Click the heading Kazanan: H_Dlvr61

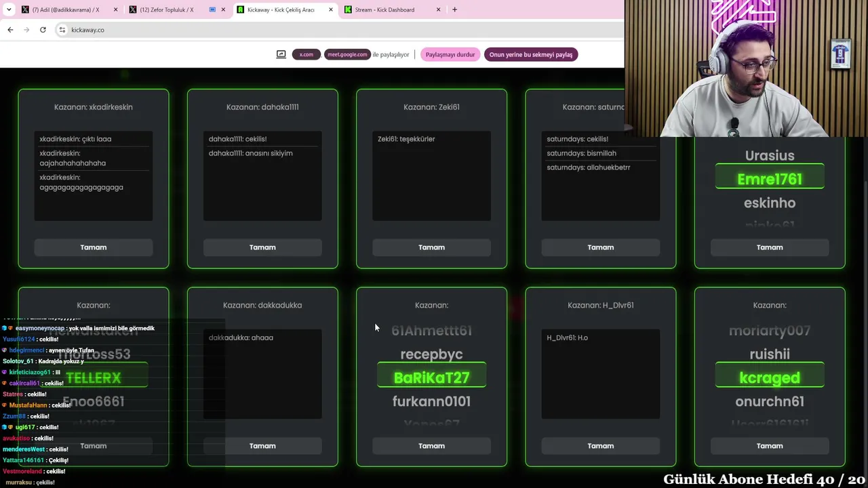(600, 305)
